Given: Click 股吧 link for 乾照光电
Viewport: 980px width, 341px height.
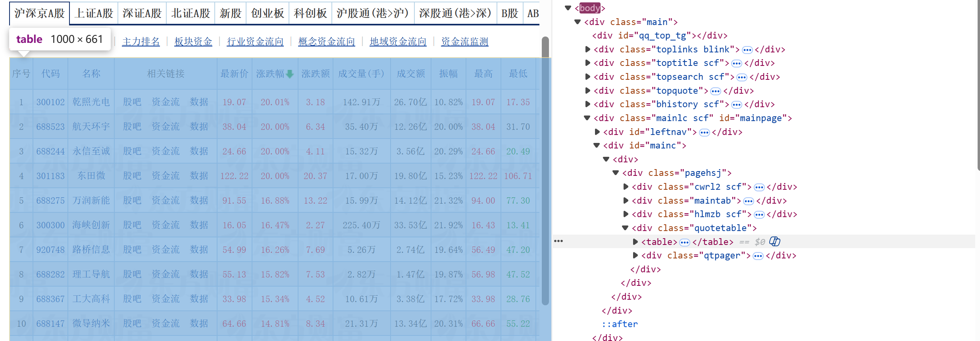Looking at the screenshot, I should 132,102.
